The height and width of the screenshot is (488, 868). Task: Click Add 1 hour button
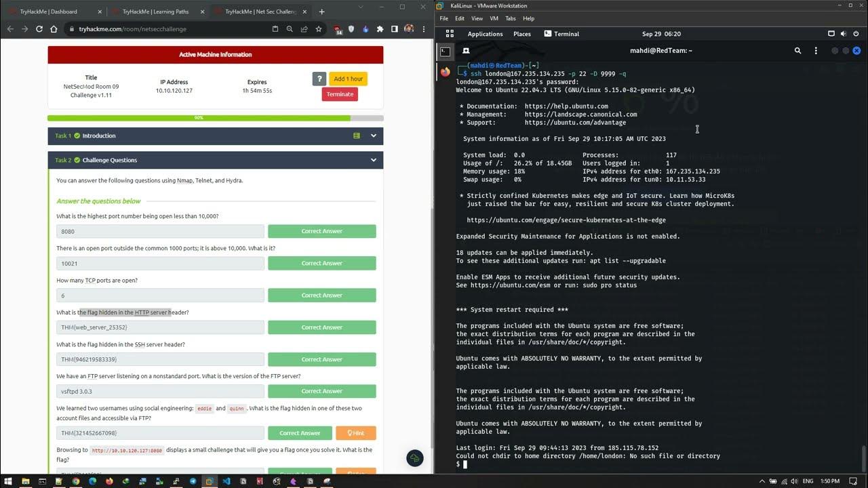coord(349,79)
